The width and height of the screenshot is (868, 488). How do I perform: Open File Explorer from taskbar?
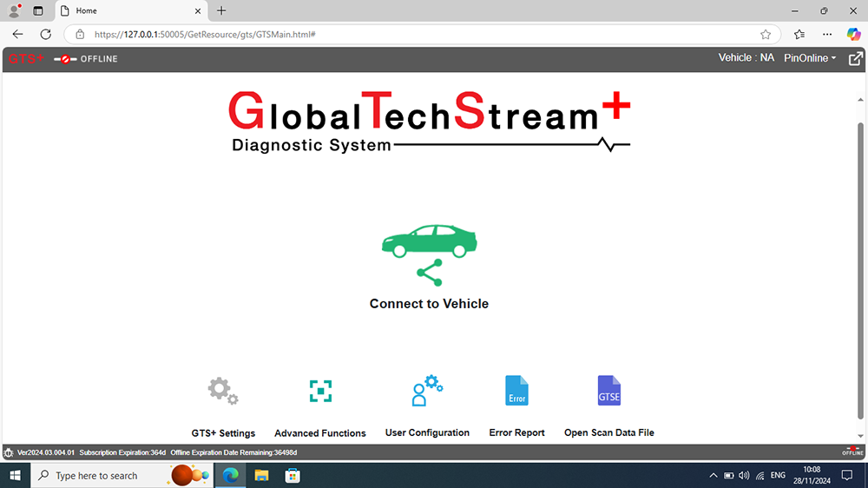[x=261, y=475]
